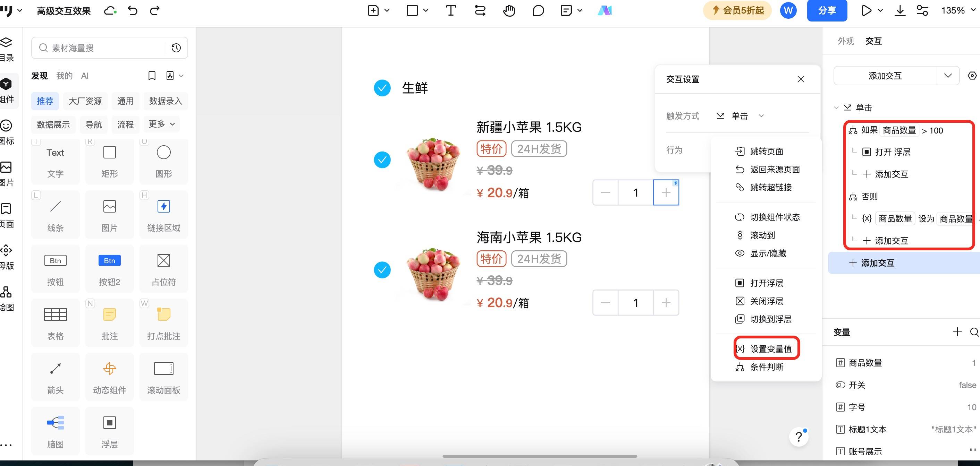The image size is (980, 466).
Task: Select the hand pan tool
Action: point(509,11)
